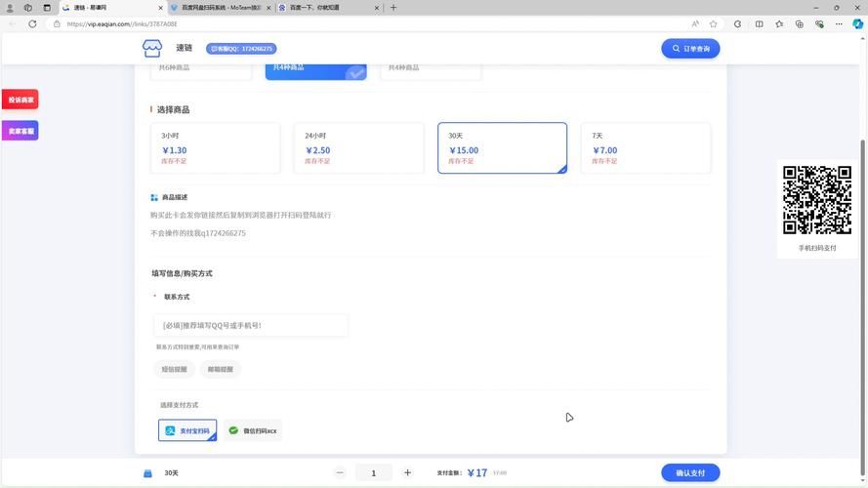The width and height of the screenshot is (868, 488).
Task: Click the read aloud icon in address bar
Action: click(695, 23)
